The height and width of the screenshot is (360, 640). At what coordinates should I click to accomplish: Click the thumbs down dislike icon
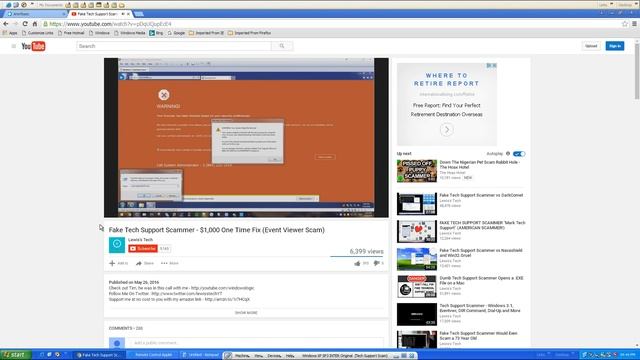(x=376, y=263)
